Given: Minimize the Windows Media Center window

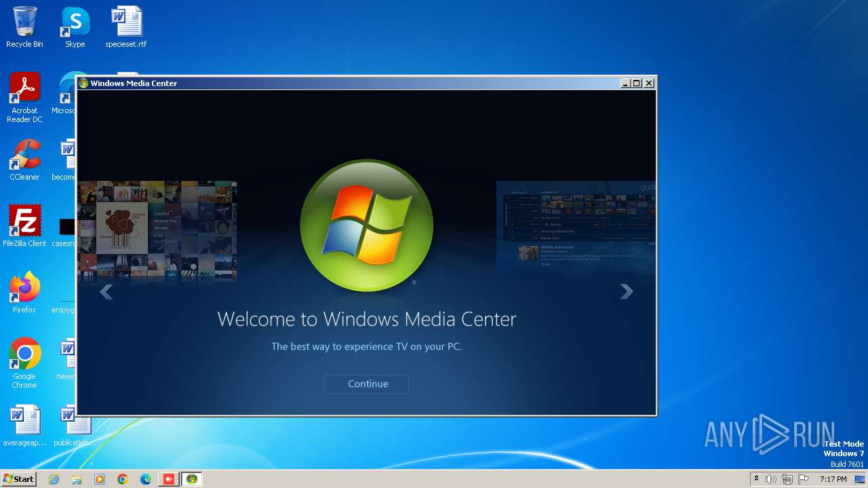Looking at the screenshot, I should click(625, 83).
